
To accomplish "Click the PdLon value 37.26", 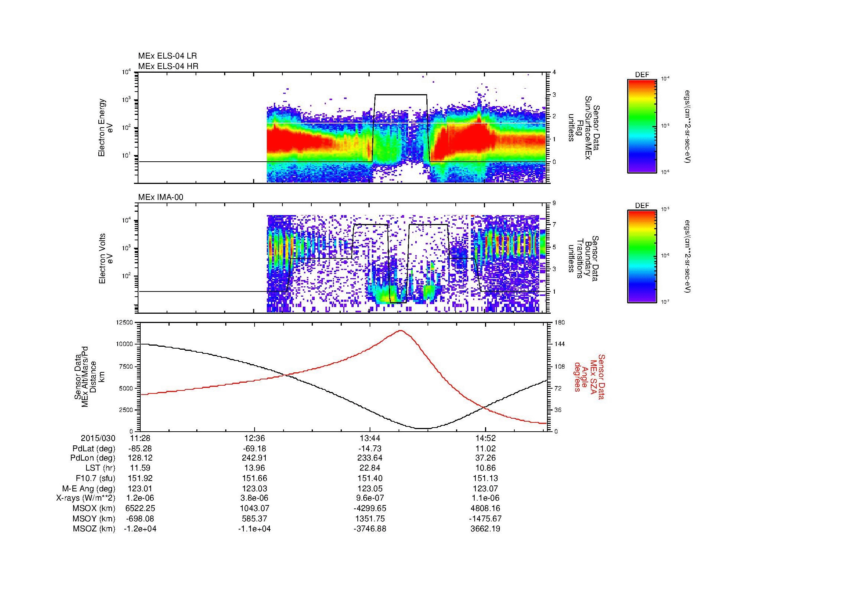I will pyautogui.click(x=485, y=458).
